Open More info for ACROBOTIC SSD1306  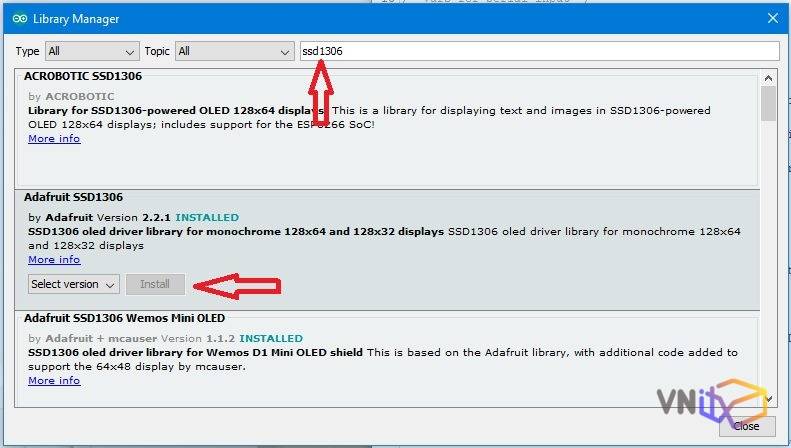click(x=54, y=139)
